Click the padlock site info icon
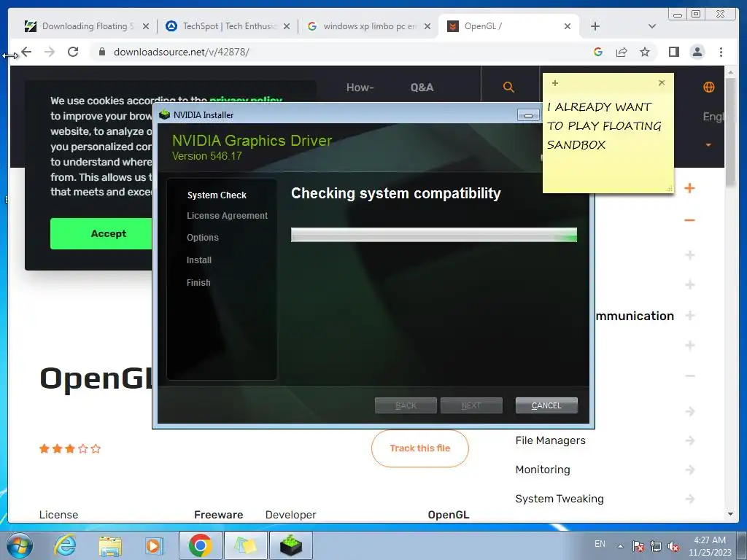 pos(101,52)
